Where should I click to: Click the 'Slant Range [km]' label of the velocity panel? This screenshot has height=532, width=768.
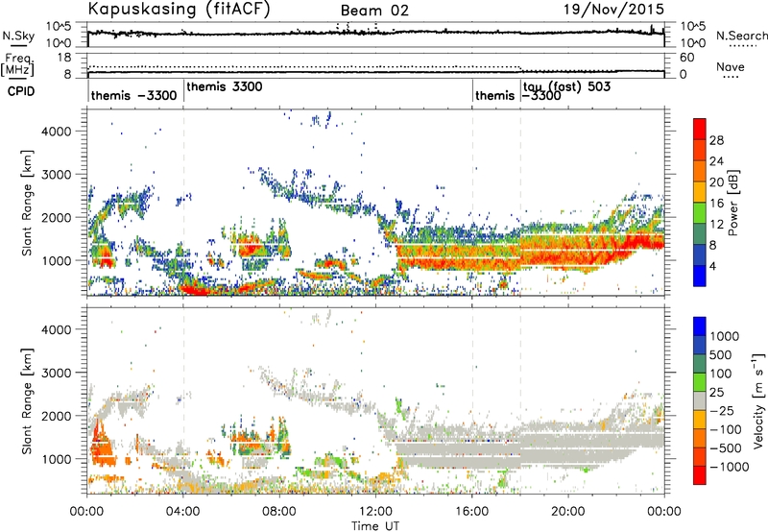pos(28,401)
